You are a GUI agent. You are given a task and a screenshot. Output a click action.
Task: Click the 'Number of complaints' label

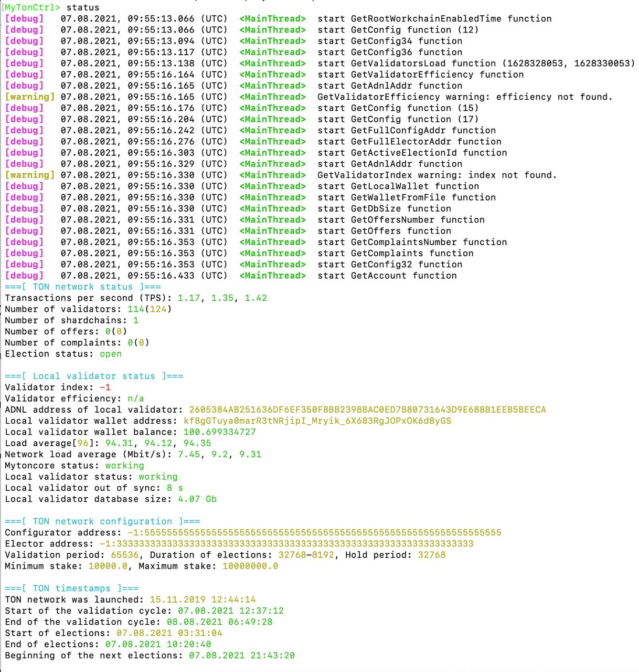click(x=63, y=343)
